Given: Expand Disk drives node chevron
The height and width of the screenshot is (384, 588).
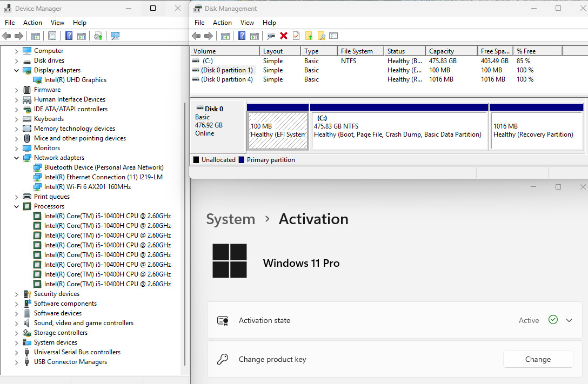Looking at the screenshot, I should 17,60.
